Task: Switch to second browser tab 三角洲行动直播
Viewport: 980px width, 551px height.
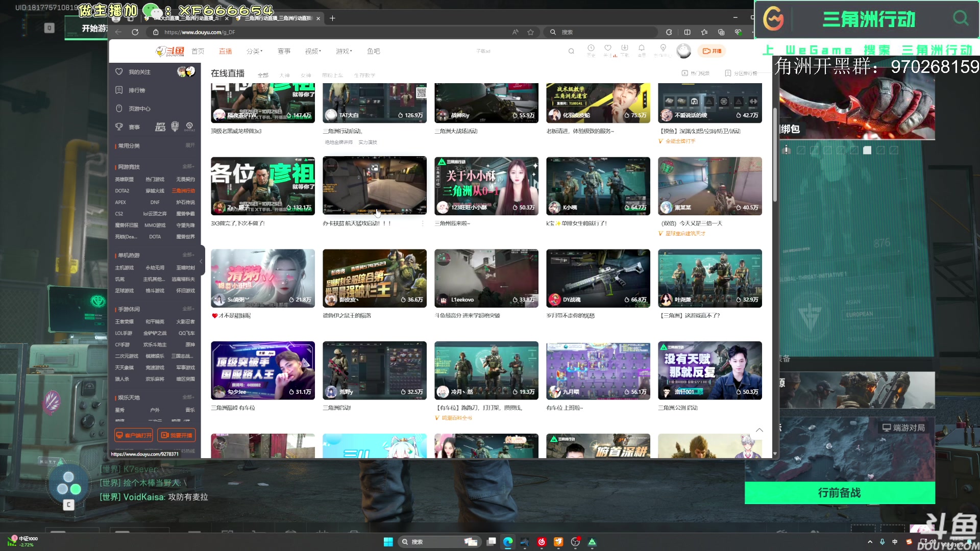Action: tap(278, 18)
